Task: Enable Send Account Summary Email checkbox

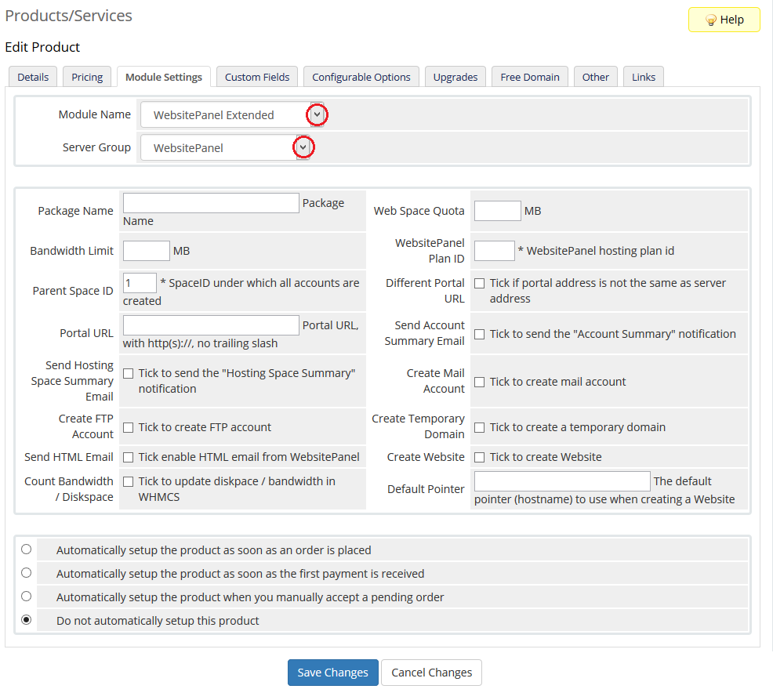Action: (x=479, y=334)
